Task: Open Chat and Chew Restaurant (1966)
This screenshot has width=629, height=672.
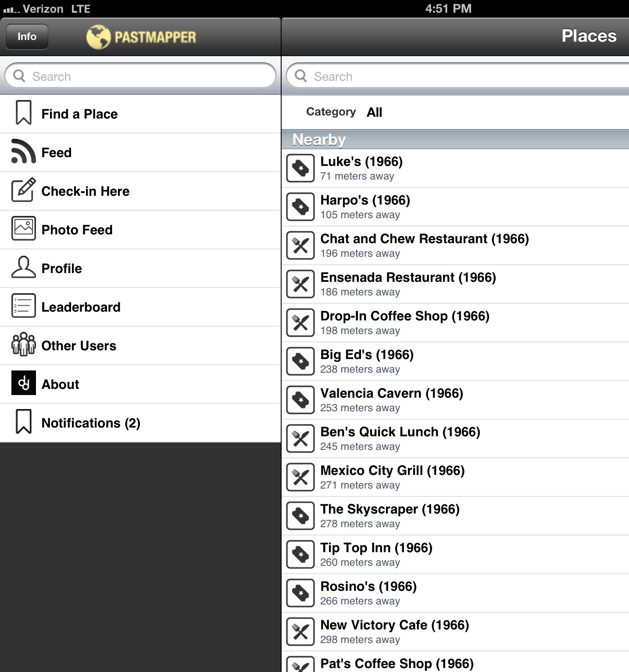Action: tap(455, 246)
